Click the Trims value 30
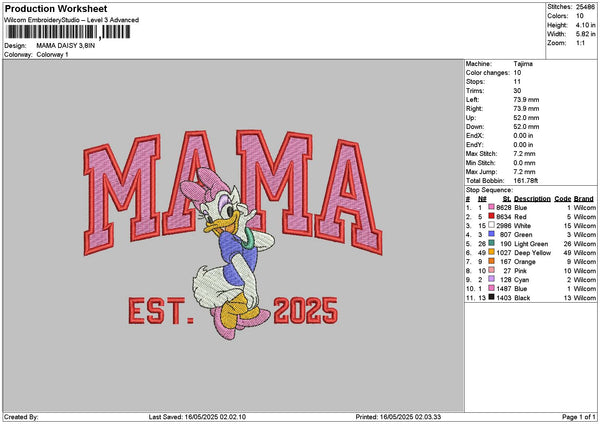Viewport: 600px width, 424px height. [x=517, y=91]
